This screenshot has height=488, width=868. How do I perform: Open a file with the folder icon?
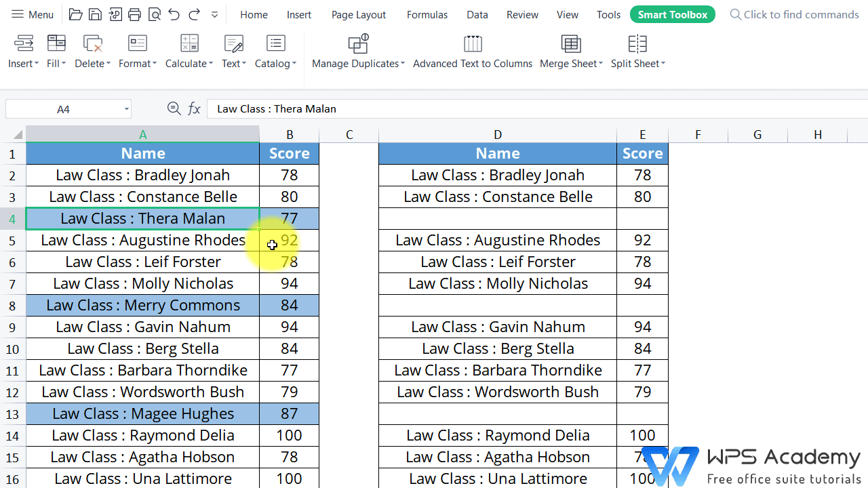pos(76,14)
